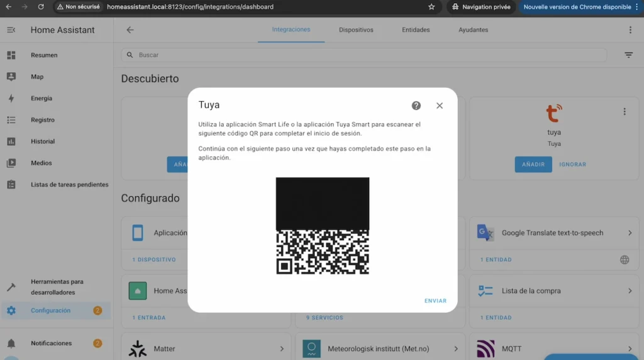Switch to Integraciones tab

pos(291,30)
